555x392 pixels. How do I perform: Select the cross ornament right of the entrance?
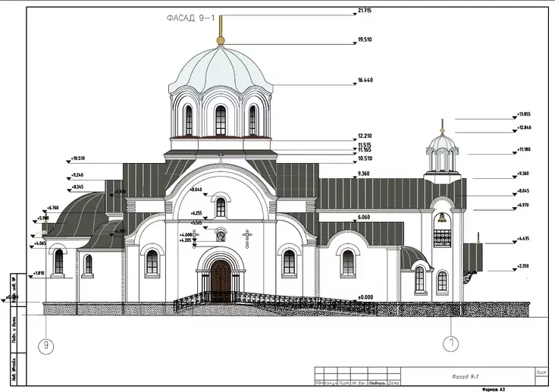pyautogui.click(x=247, y=238)
